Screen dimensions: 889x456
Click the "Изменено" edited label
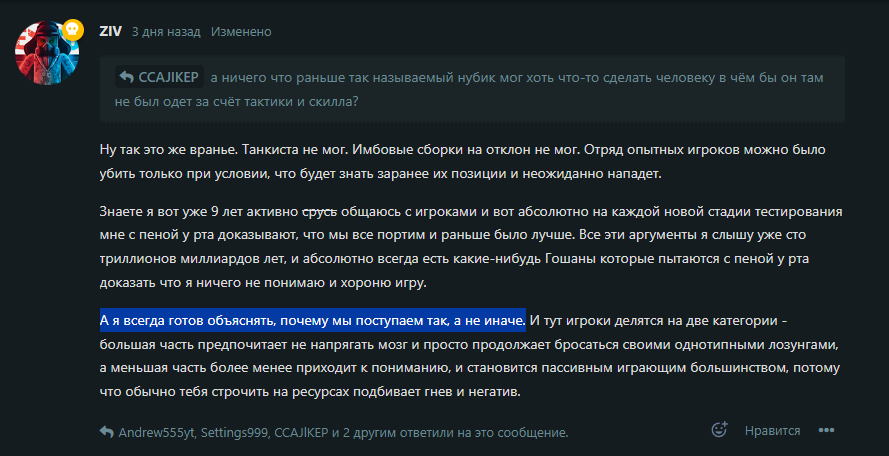pos(241,32)
